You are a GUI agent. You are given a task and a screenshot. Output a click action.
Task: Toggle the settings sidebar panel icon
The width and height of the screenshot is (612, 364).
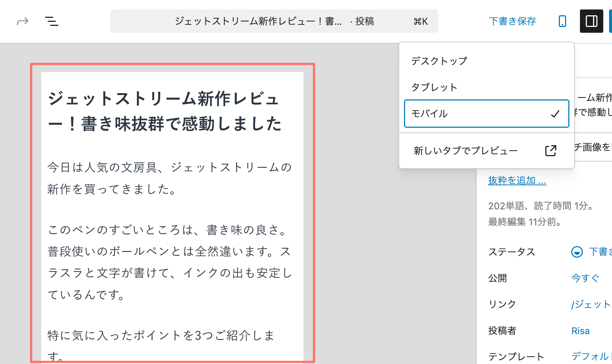[592, 21]
